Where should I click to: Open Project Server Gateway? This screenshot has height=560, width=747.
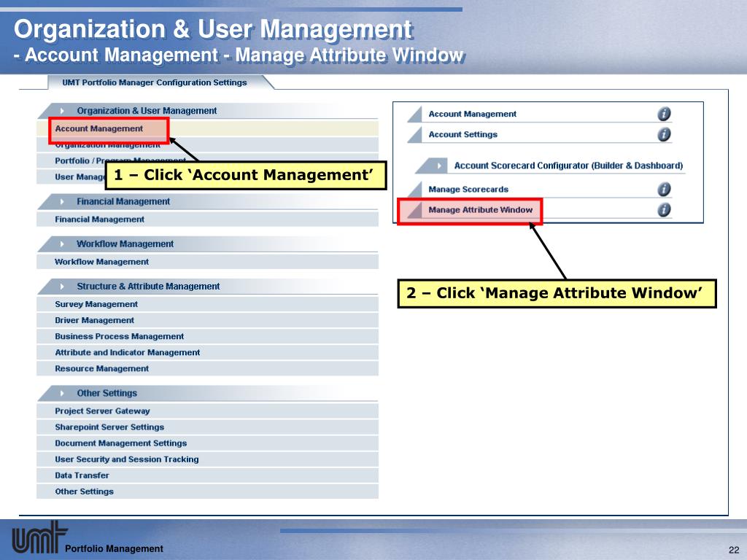click(207, 411)
